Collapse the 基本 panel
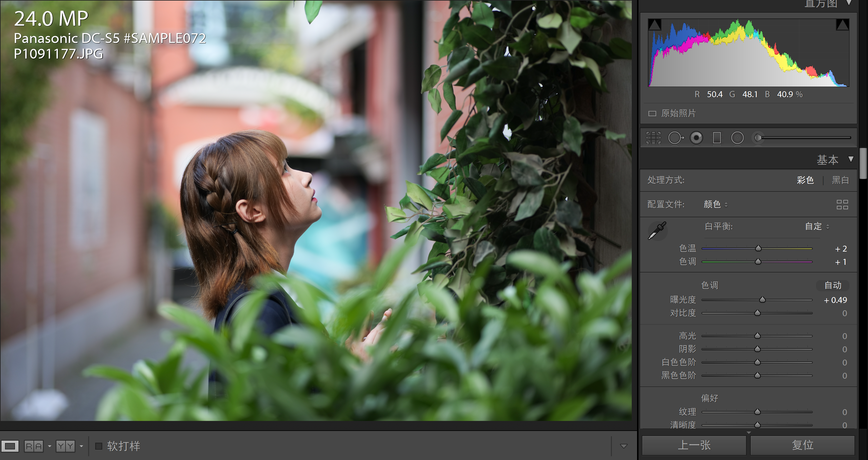The width and height of the screenshot is (868, 460). pos(851,159)
